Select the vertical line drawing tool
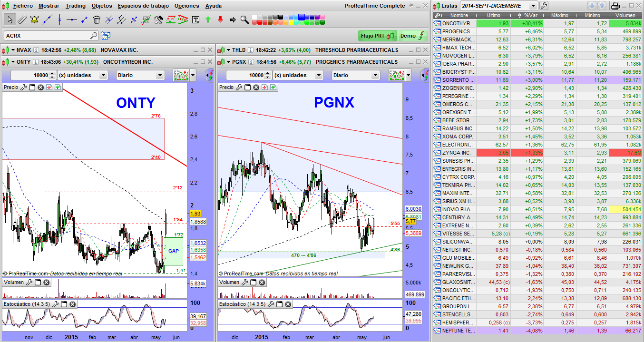 click(59, 20)
